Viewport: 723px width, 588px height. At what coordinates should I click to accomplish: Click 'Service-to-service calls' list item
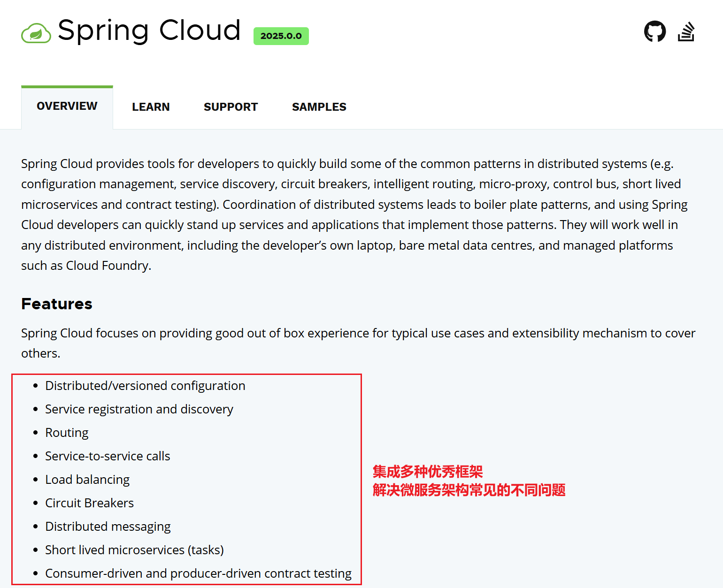[108, 456]
